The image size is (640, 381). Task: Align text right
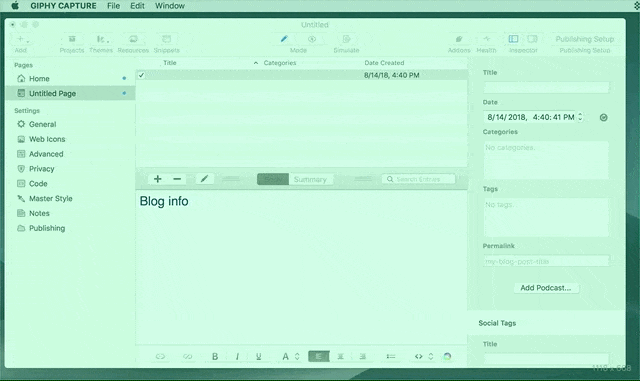pyautogui.click(x=362, y=356)
